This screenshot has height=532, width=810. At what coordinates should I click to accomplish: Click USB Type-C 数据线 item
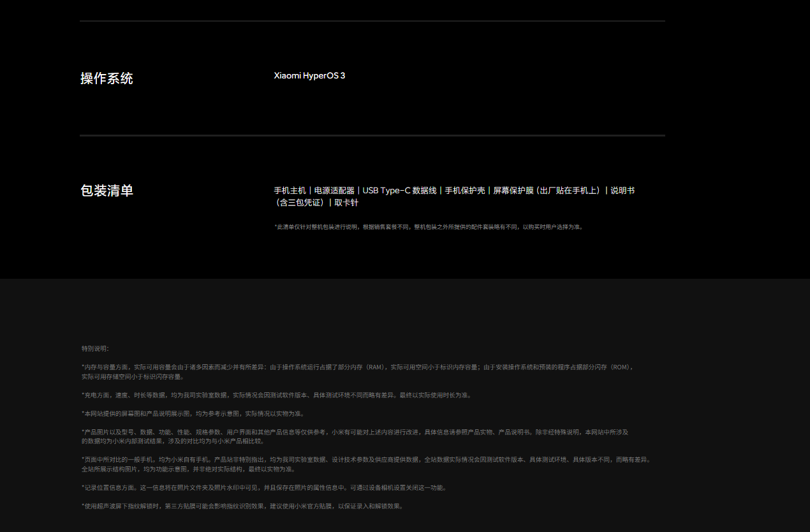point(399,191)
